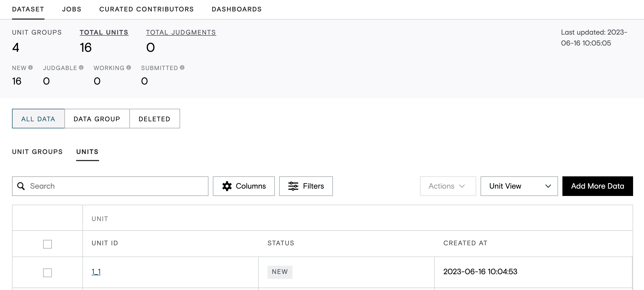
Task: Open unit 1_1 link
Action: tap(96, 272)
